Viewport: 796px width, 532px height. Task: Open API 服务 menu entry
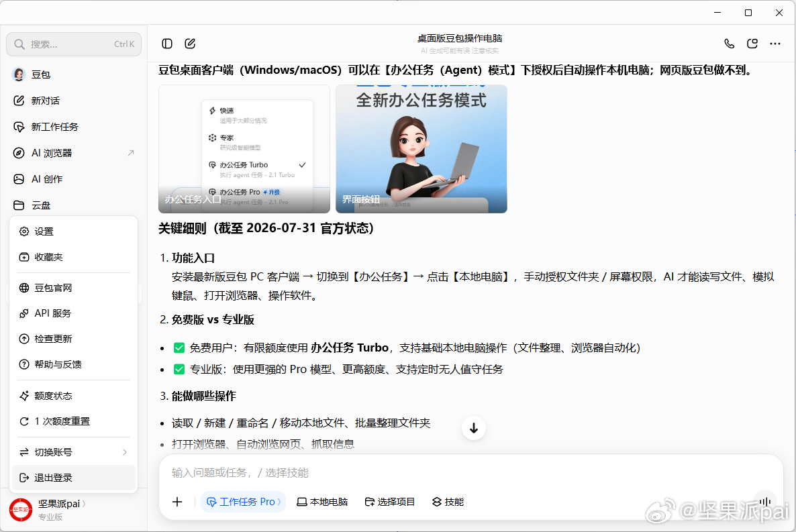74,313
